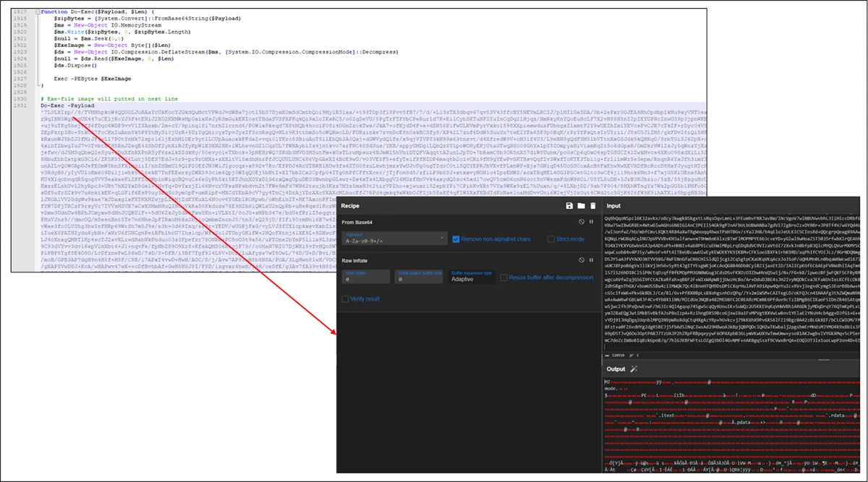868x482 pixels.
Task: Disable the From Base64 operation
Action: pos(581,222)
